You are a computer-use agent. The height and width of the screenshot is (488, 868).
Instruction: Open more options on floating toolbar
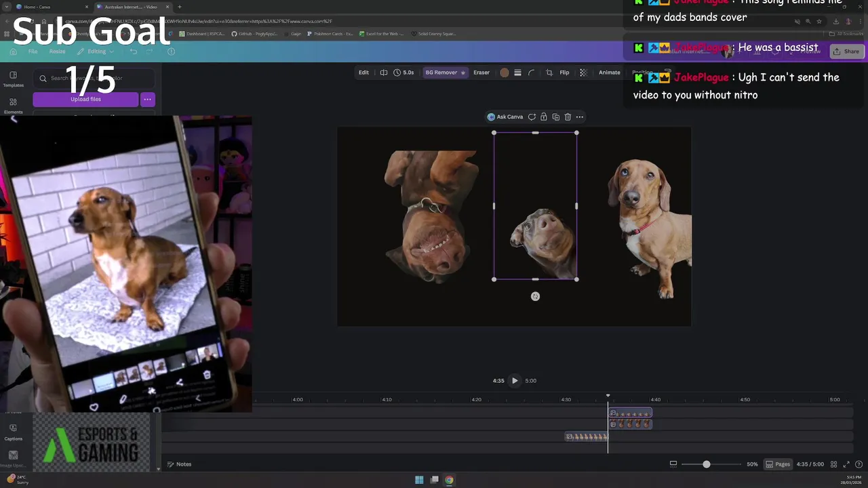coord(579,117)
